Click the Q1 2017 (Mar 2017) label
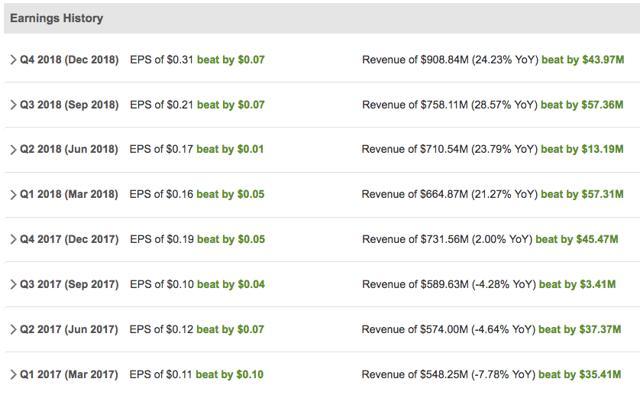 point(69,375)
